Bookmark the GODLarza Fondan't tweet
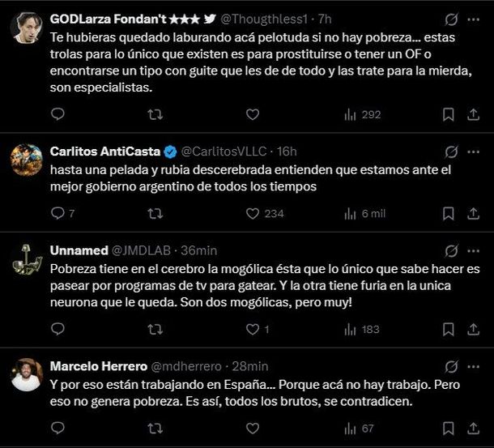Image resolution: width=494 pixels, height=448 pixels. pos(448,114)
